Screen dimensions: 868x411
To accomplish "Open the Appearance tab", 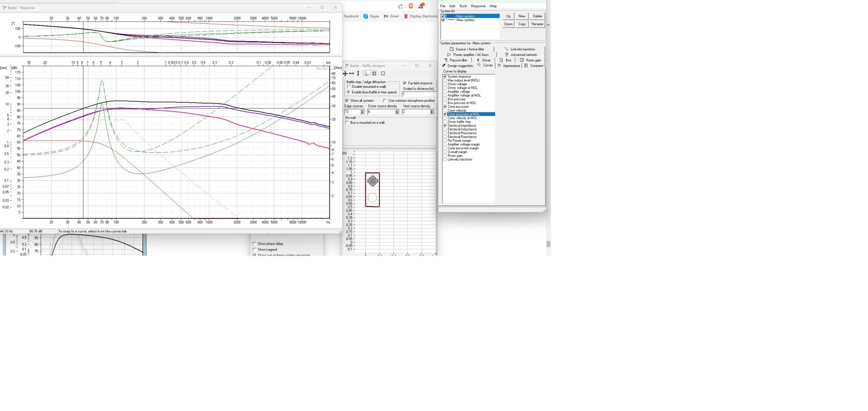I will pyautogui.click(x=509, y=66).
